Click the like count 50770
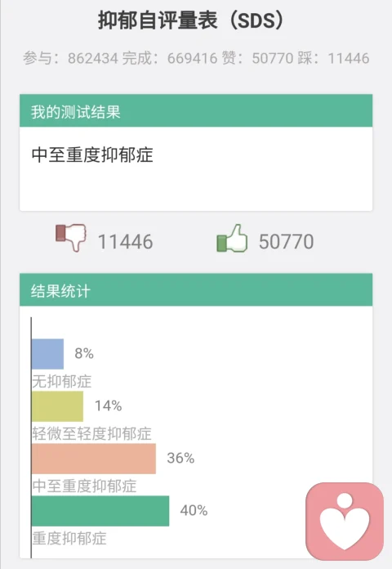 (286, 242)
